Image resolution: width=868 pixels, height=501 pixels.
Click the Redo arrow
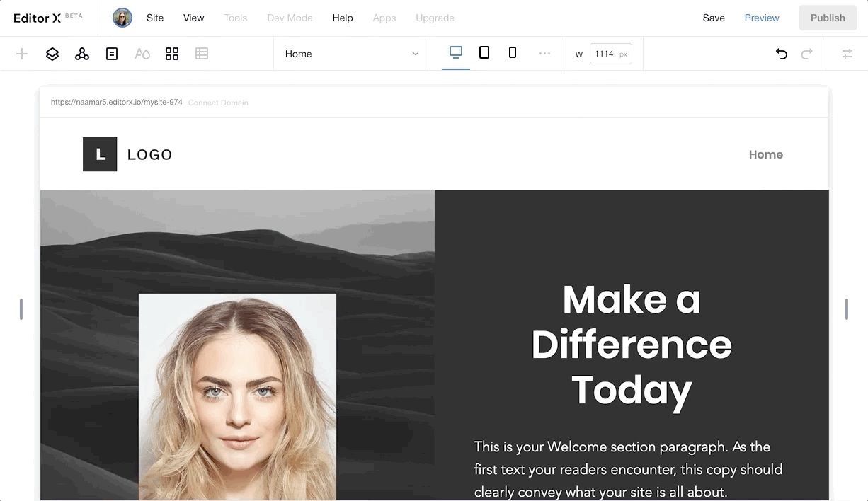tap(806, 54)
